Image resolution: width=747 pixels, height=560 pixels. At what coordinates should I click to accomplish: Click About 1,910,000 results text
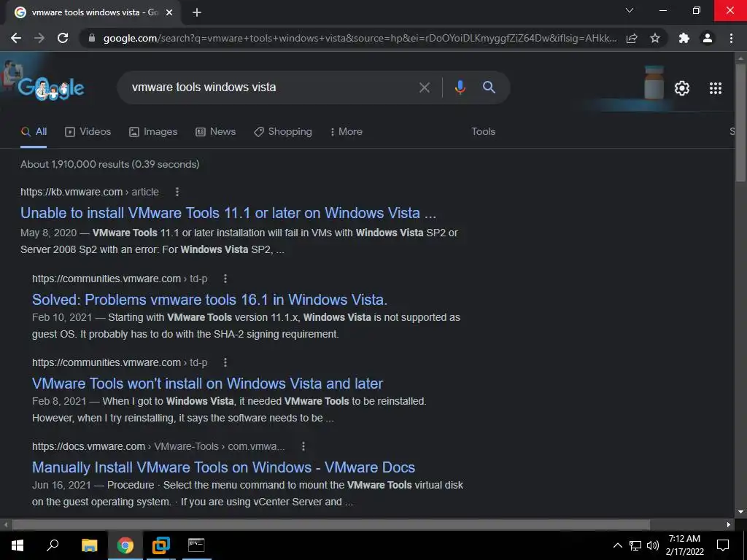[x=110, y=164]
